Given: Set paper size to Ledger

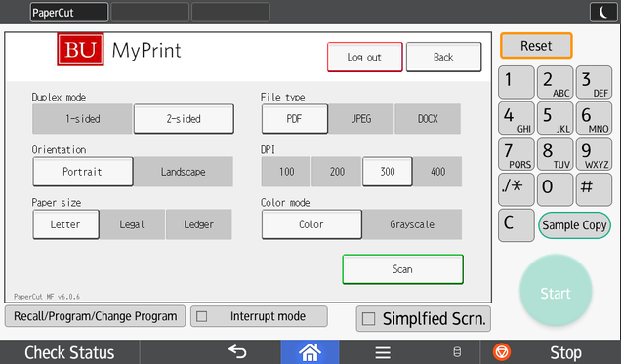Looking at the screenshot, I should click(x=198, y=224).
